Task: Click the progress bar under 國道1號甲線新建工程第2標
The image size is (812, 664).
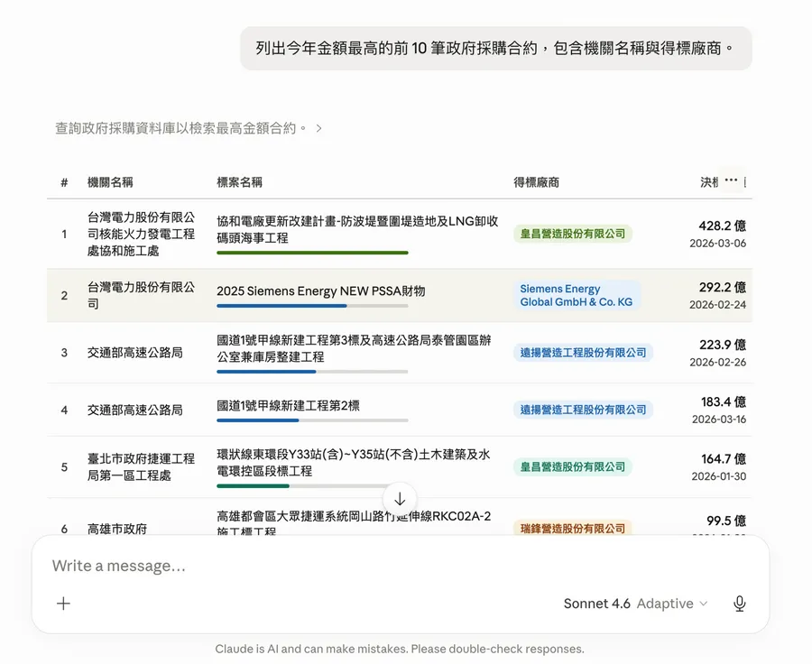Action: click(x=312, y=420)
